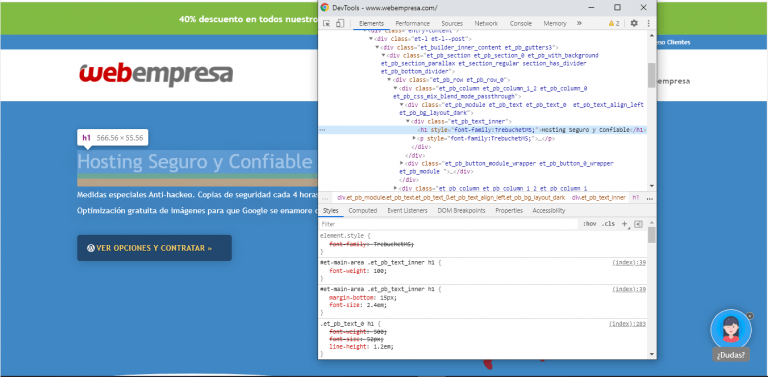Expand the et_pb_column_1 div node
The height and width of the screenshot is (377, 768).
(396, 188)
